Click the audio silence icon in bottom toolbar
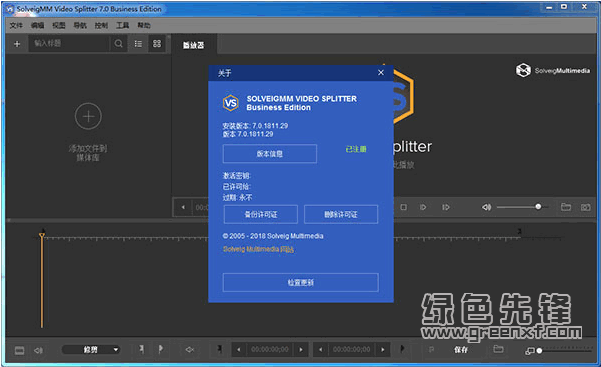Screen dimensions: 601x367 (190, 350)
